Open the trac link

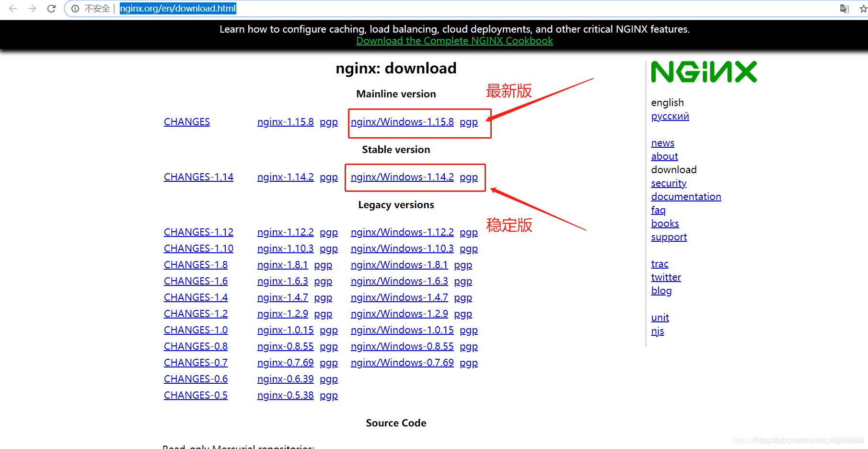click(x=660, y=264)
